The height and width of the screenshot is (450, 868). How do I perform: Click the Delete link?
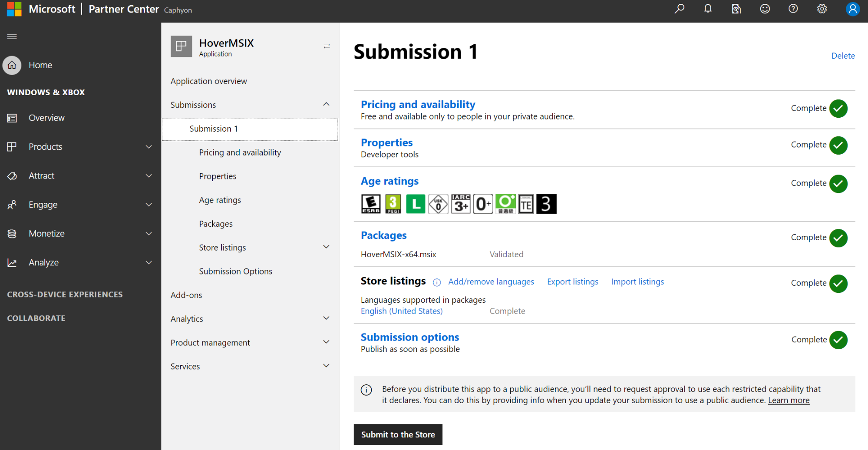point(843,56)
